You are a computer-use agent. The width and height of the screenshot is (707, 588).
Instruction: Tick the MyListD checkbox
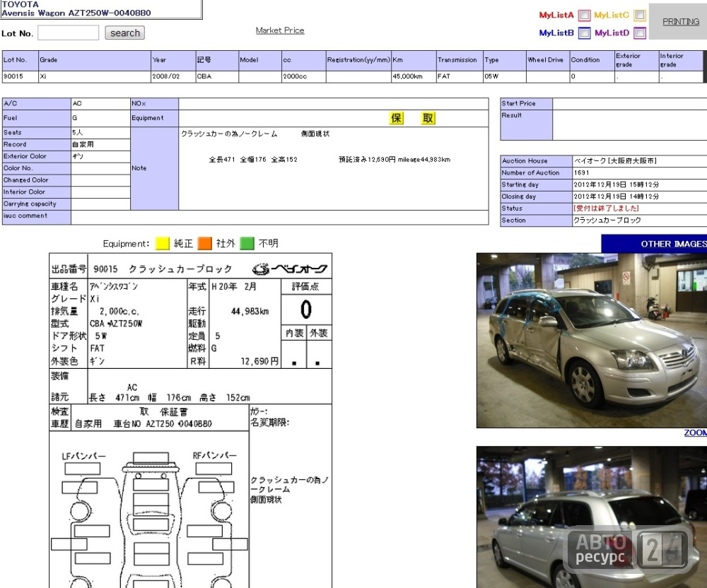[x=639, y=33]
